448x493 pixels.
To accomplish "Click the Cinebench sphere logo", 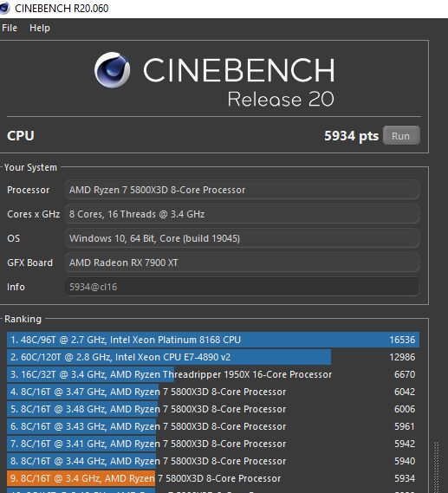I will tap(113, 70).
